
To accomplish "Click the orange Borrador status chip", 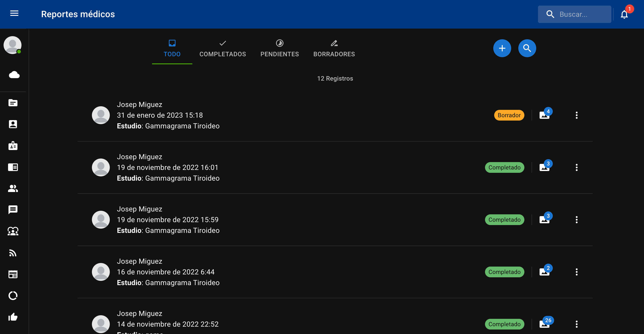I will pyautogui.click(x=509, y=115).
